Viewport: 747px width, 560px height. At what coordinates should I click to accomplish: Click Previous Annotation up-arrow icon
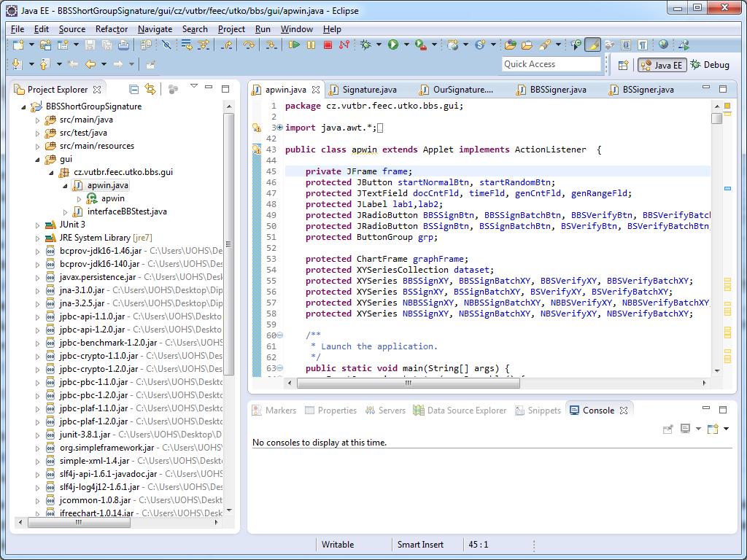point(44,64)
